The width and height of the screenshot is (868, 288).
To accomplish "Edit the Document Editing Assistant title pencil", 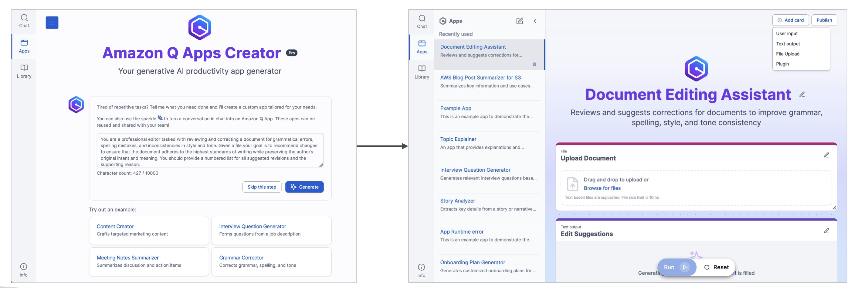I will click(802, 94).
